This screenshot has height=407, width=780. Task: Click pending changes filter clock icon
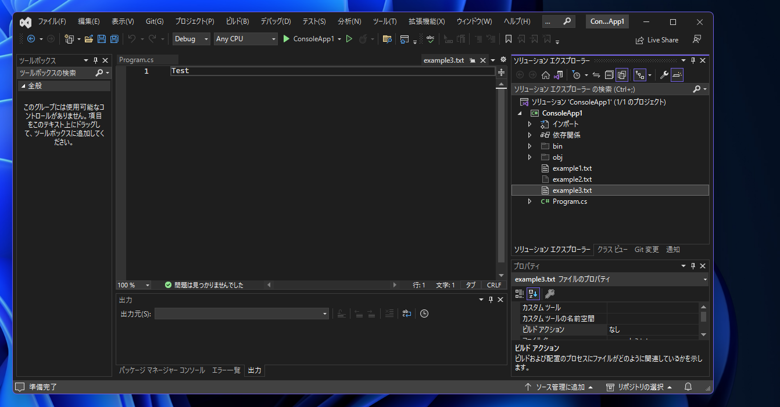(x=577, y=75)
